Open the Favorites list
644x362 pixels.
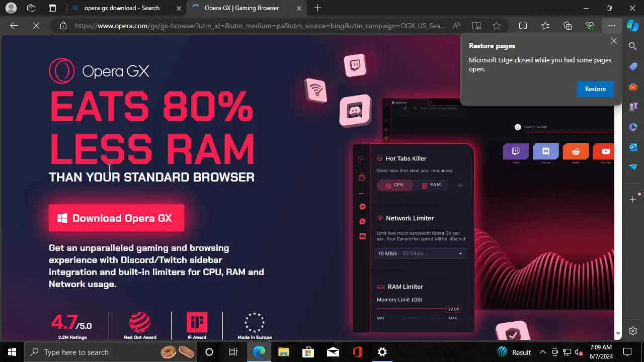545,26
